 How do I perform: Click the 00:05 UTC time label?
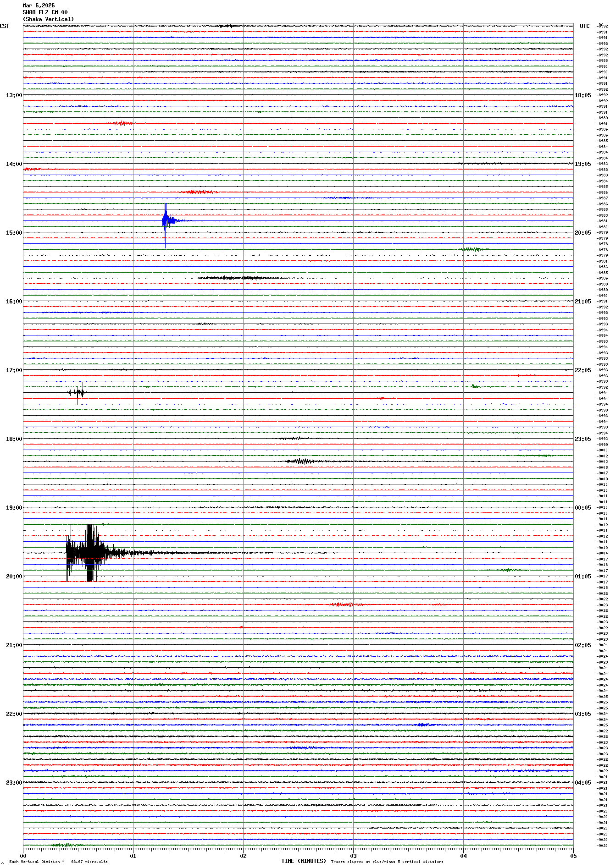pos(582,508)
